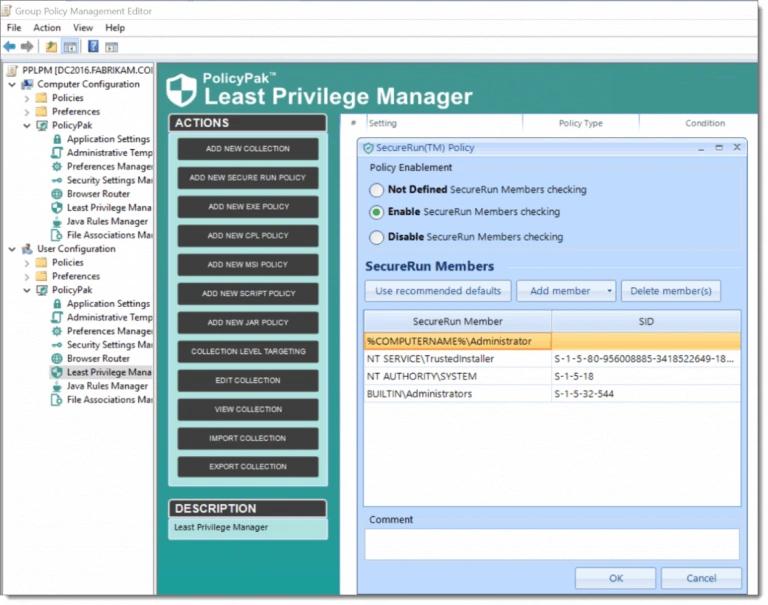Click Cancel in SecureRun Policy dialog
Screen dimensions: 768x605
click(x=701, y=578)
